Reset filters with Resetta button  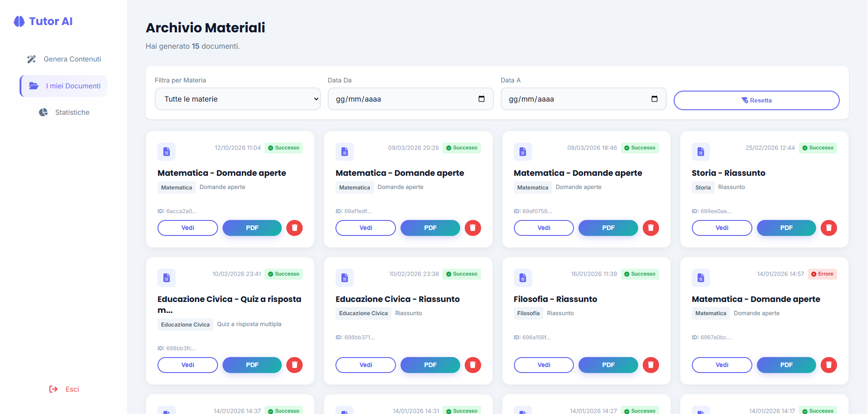(756, 100)
